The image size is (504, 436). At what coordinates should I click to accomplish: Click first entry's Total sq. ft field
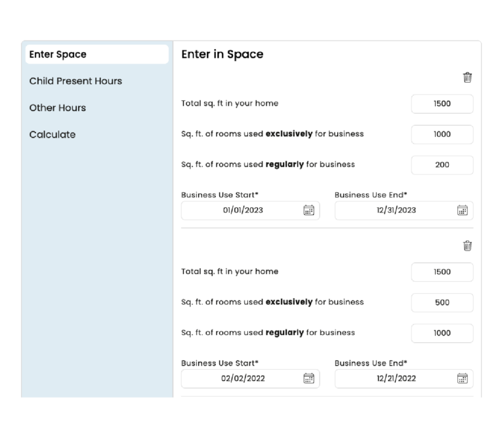(x=442, y=104)
